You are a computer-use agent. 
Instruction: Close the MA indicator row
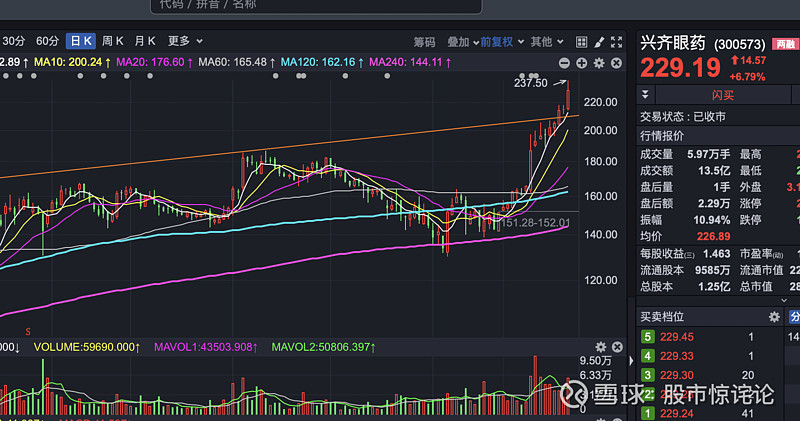pos(617,63)
